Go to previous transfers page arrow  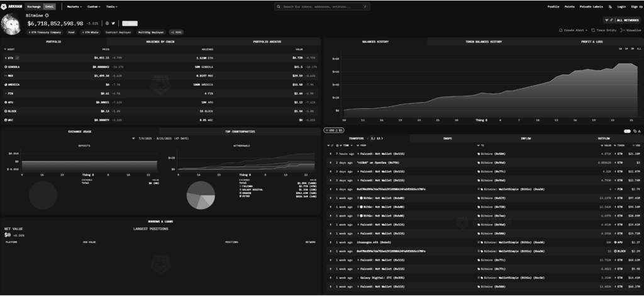coord(369,139)
